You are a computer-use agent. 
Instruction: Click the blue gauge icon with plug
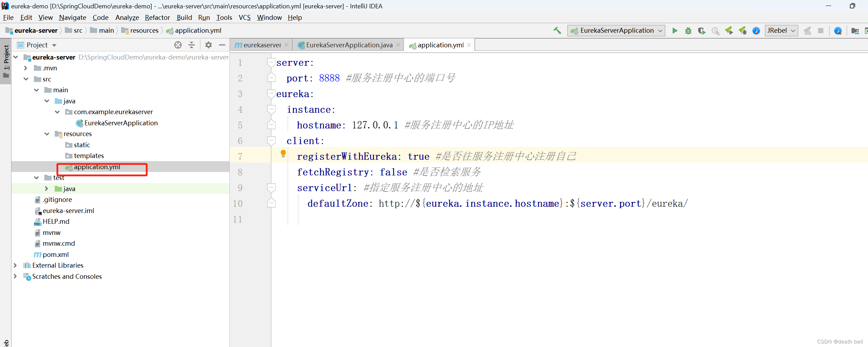838,31
